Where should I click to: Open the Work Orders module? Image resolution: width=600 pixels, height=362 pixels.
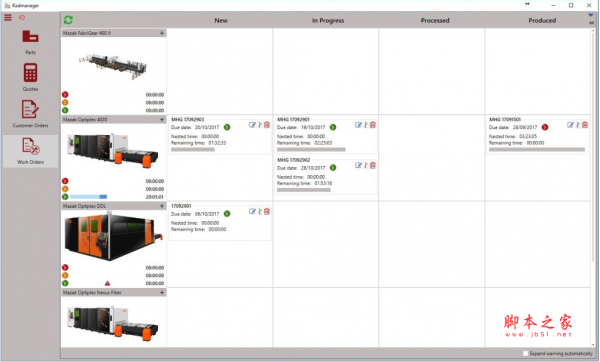coord(30,151)
